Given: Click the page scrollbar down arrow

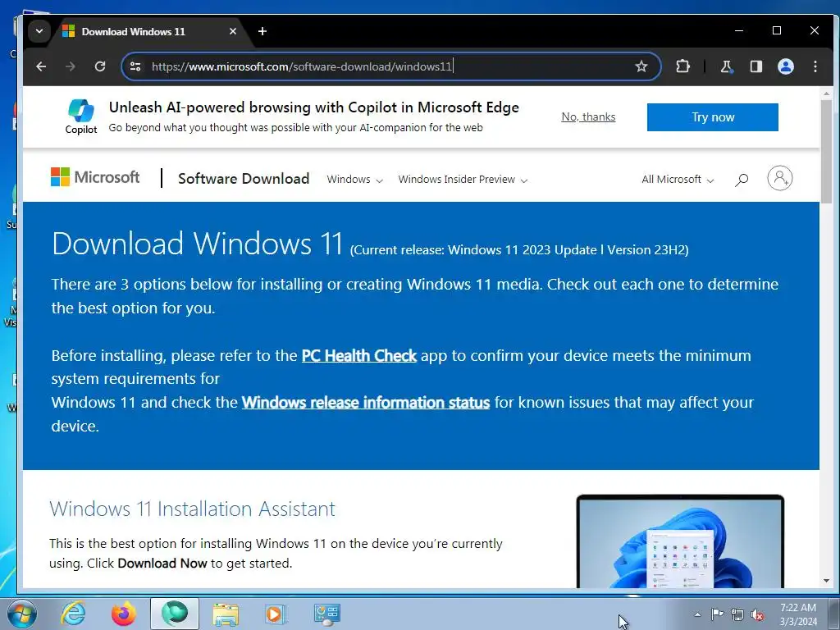Looking at the screenshot, I should [x=826, y=581].
